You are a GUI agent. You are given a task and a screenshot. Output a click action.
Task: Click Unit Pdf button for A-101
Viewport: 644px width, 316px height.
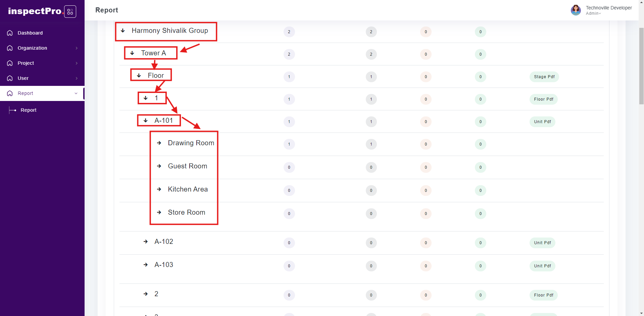click(x=542, y=122)
